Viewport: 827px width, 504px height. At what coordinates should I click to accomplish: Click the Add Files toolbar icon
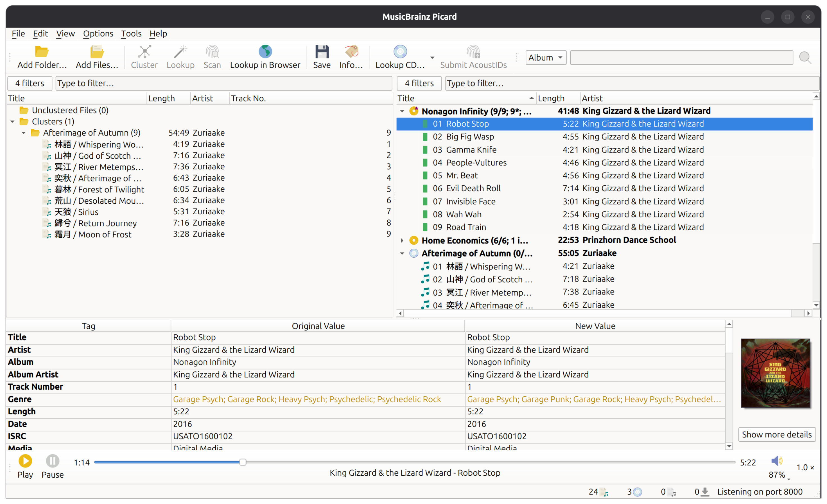coord(97,52)
